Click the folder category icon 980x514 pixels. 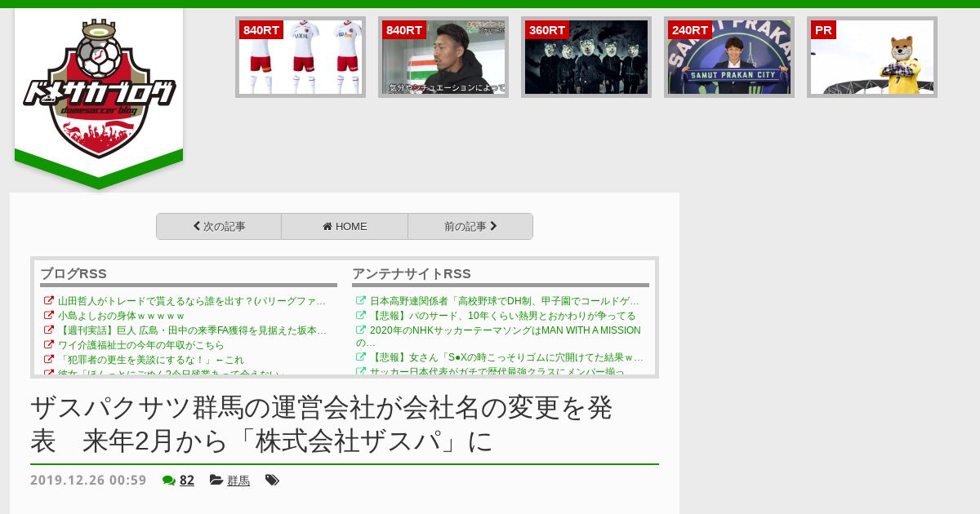coord(216,481)
